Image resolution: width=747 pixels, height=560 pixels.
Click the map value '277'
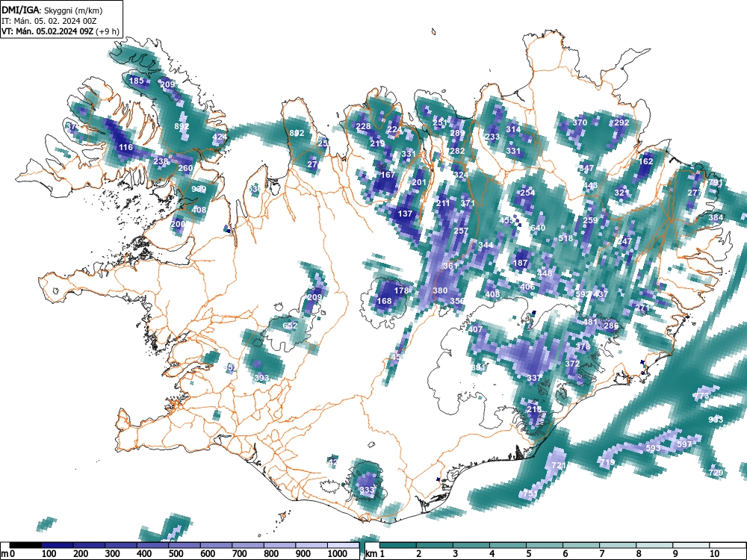click(695, 193)
